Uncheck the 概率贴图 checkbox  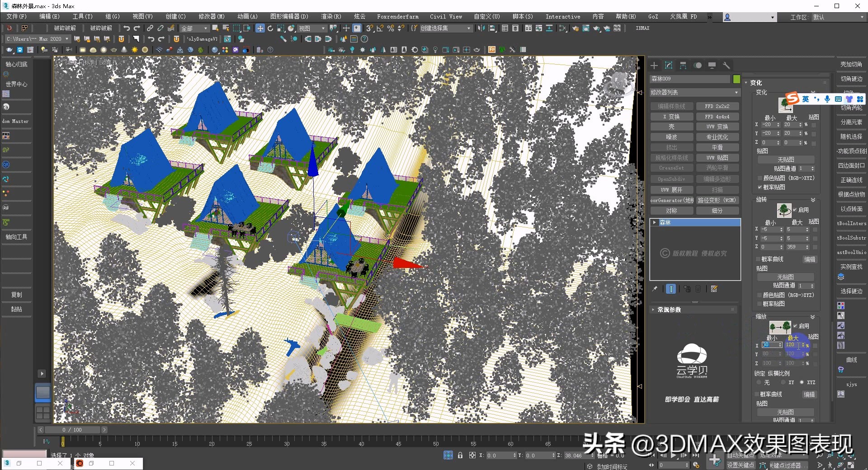click(760, 187)
